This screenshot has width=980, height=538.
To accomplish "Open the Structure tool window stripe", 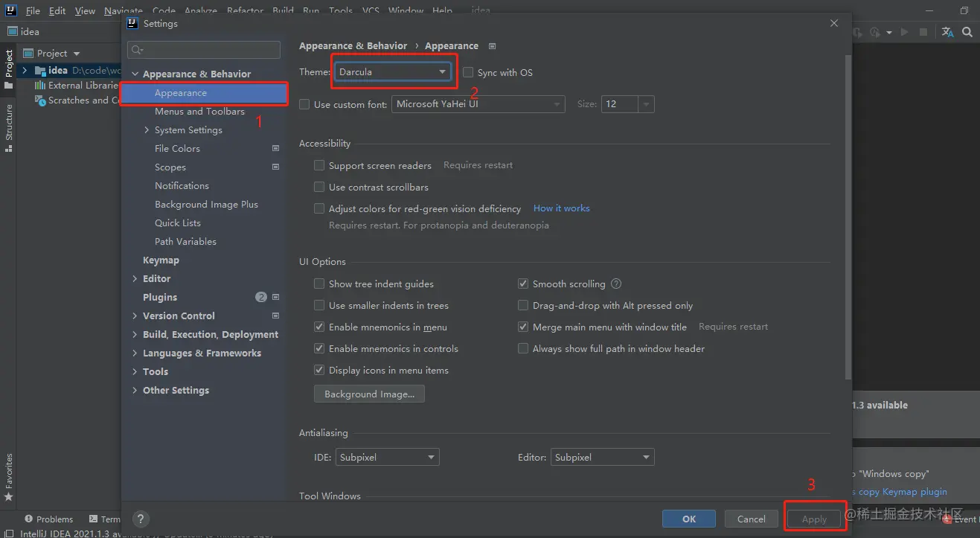I will point(8,128).
